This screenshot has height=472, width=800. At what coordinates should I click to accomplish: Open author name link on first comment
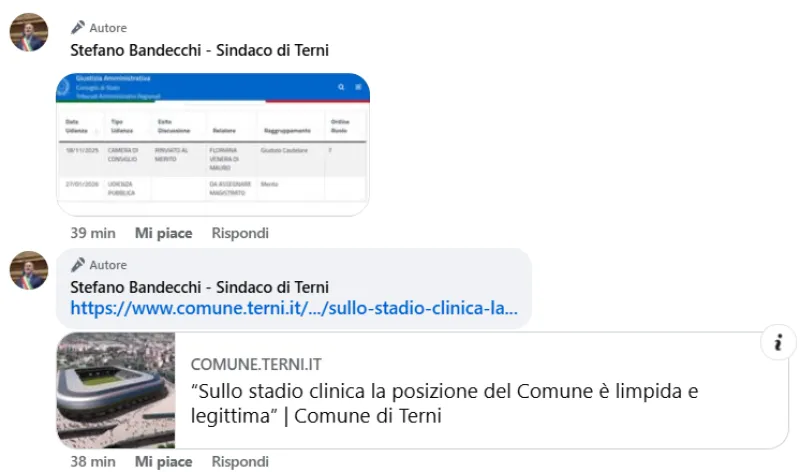coord(199,50)
